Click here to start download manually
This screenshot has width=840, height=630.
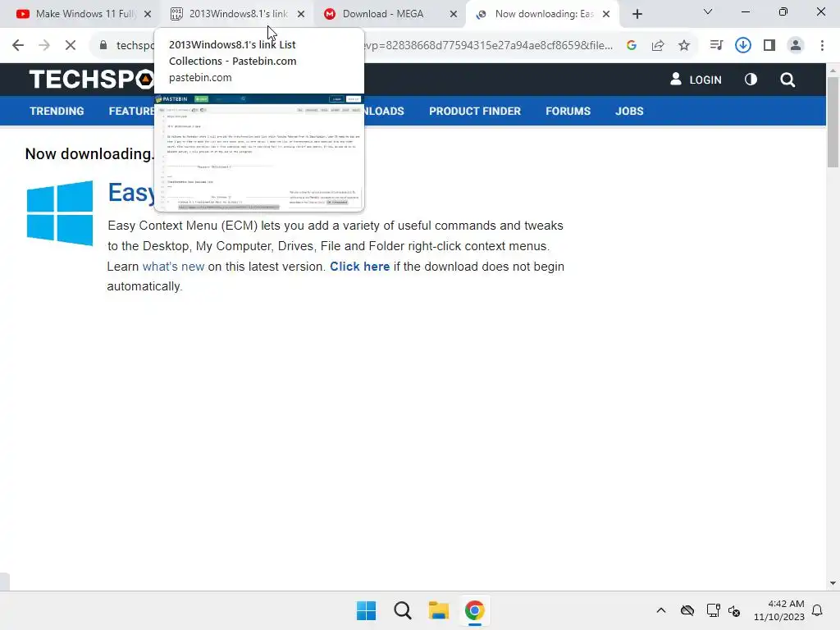coord(359,267)
